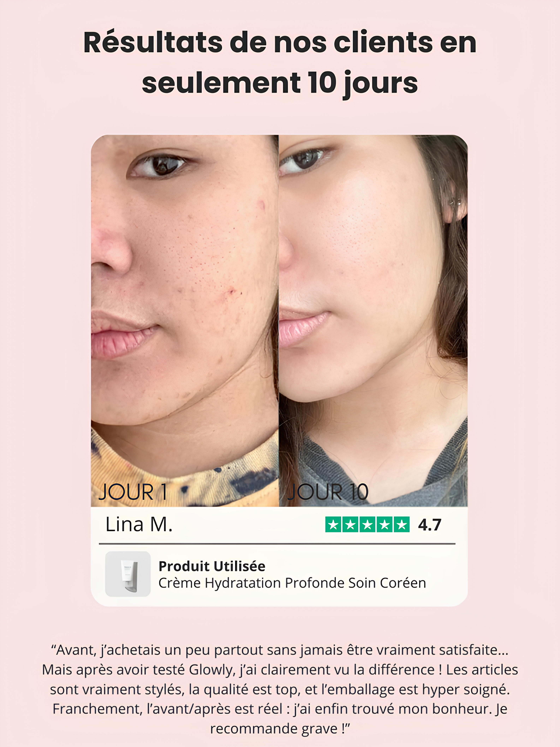Click the second green rating star

pyautogui.click(x=350, y=524)
